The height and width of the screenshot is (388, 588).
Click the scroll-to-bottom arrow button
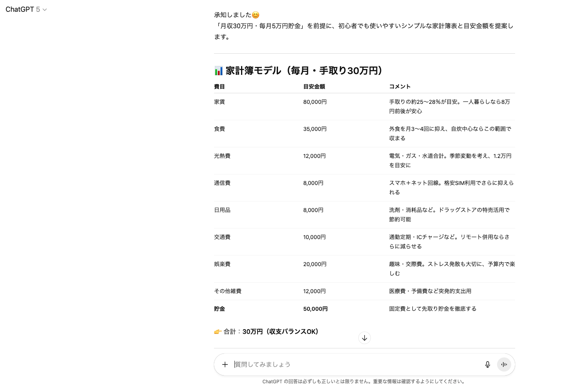[364, 338]
